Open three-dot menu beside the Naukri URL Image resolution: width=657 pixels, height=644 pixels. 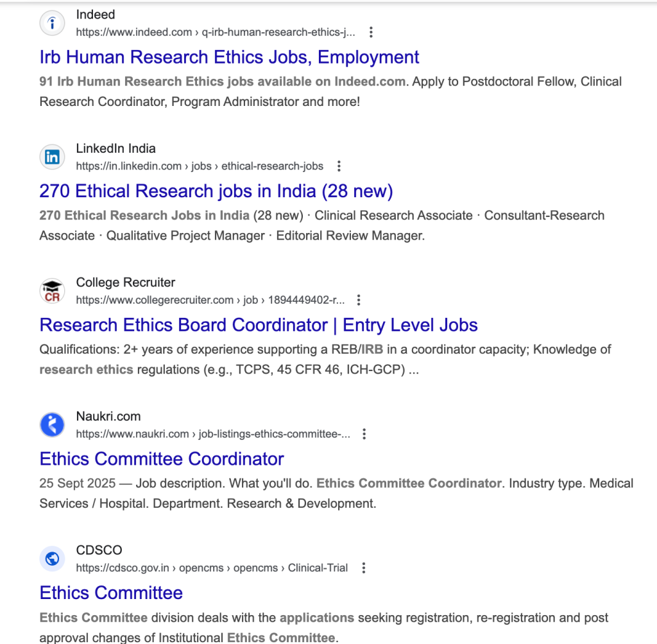pos(364,434)
